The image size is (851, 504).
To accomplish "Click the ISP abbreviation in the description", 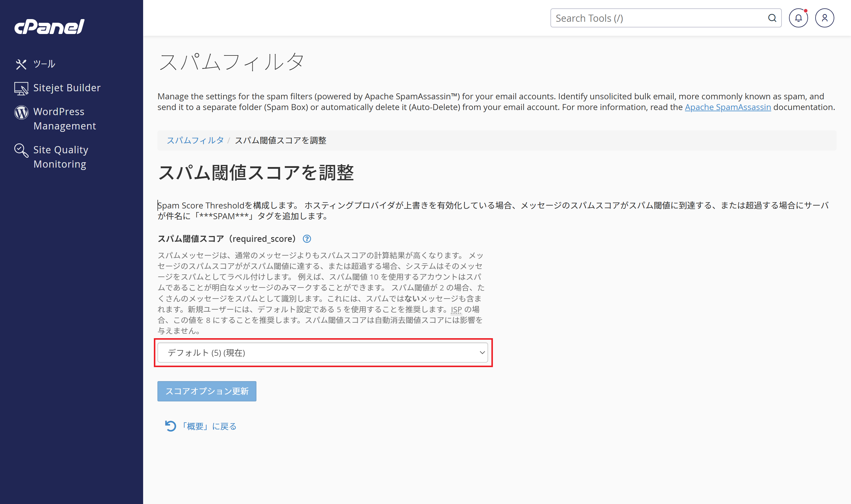I will (457, 309).
